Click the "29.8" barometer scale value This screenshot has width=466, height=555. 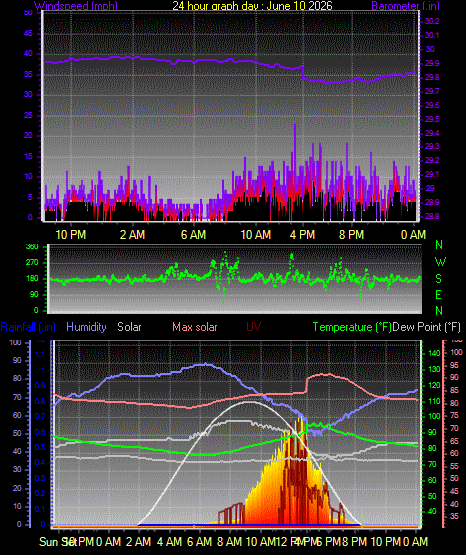pyautogui.click(x=432, y=77)
